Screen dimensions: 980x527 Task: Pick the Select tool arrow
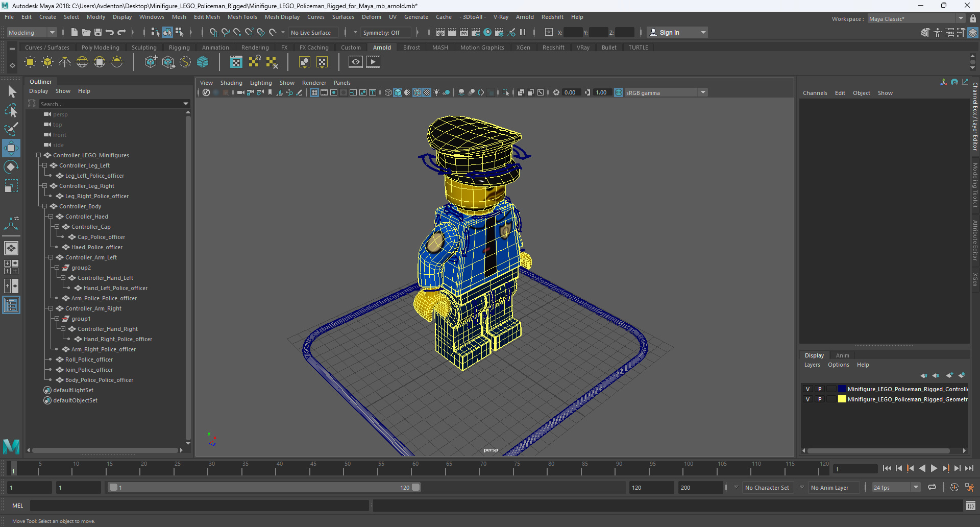[11, 92]
